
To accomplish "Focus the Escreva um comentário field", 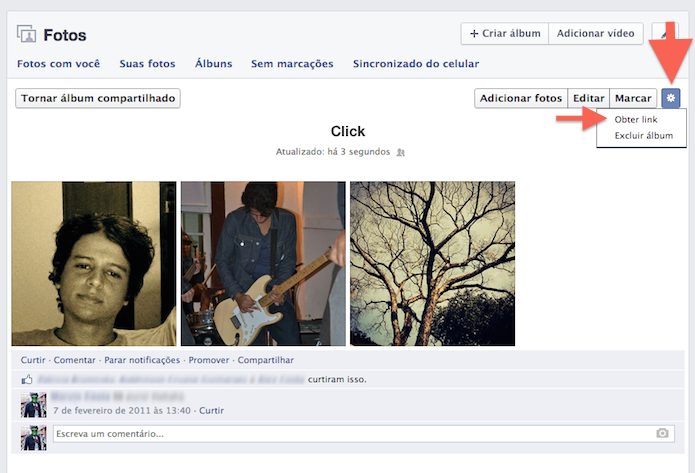I will click(364, 434).
